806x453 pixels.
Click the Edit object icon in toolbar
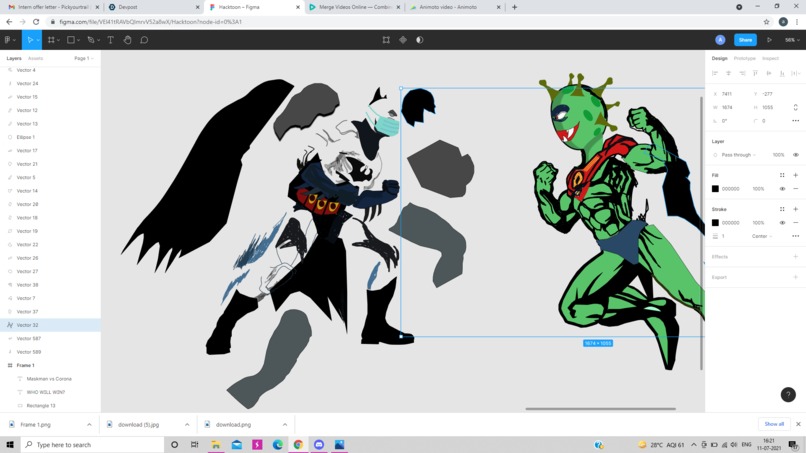pyautogui.click(x=386, y=40)
